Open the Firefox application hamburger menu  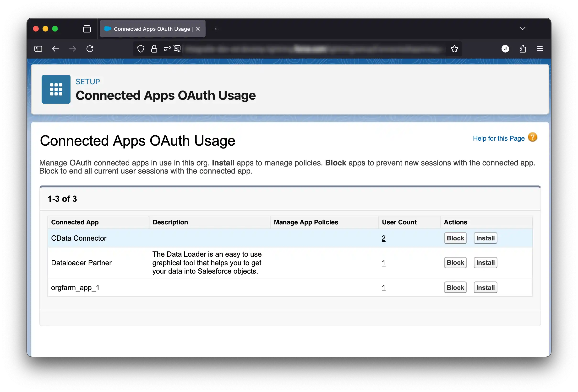[540, 49]
